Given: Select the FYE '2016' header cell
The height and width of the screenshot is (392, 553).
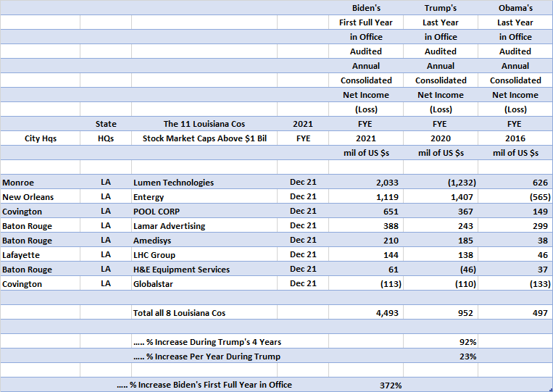Looking at the screenshot, I should coord(515,138).
